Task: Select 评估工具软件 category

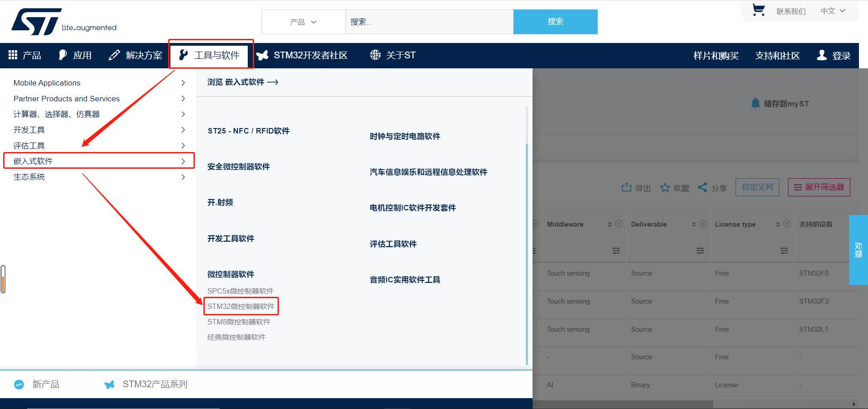Action: tap(393, 244)
